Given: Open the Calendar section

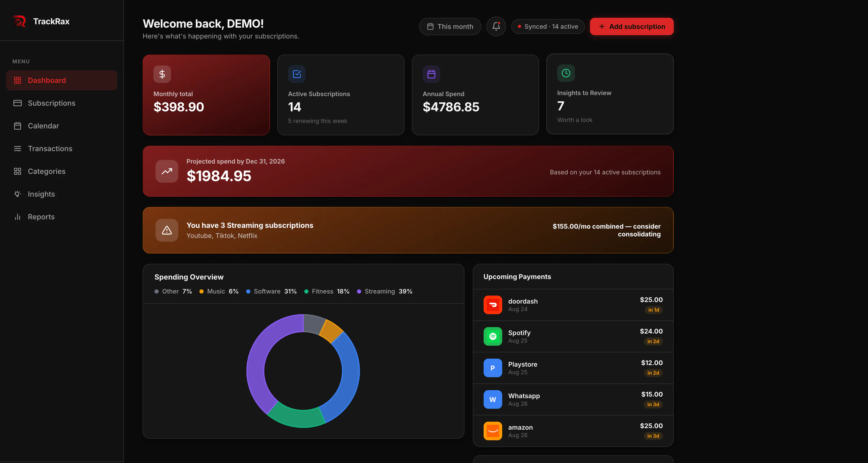Looking at the screenshot, I should click(62, 126).
